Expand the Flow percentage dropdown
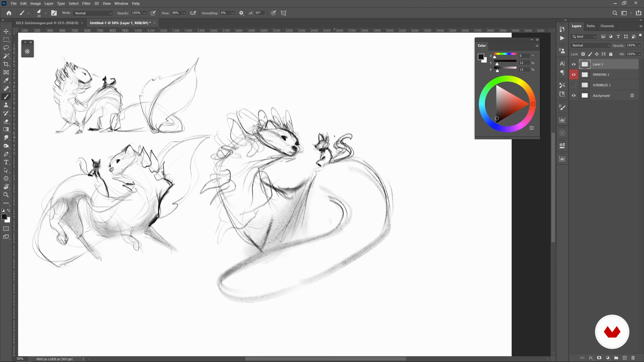This screenshot has height=362, width=644. [184, 13]
